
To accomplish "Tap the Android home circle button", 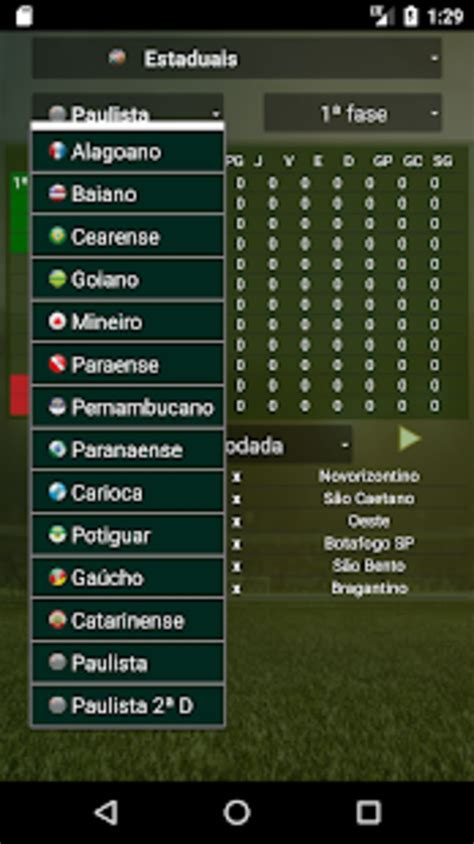I will (237, 812).
